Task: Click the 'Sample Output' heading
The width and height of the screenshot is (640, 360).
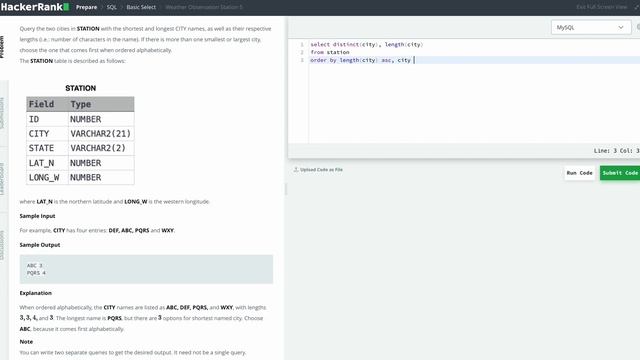Action: click(x=40, y=245)
